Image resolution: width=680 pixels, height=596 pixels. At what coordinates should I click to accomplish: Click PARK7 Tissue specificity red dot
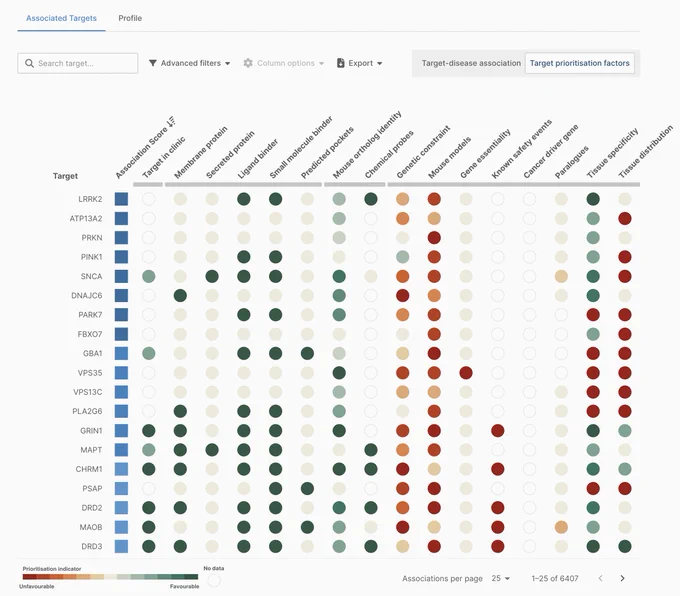pyautogui.click(x=593, y=315)
